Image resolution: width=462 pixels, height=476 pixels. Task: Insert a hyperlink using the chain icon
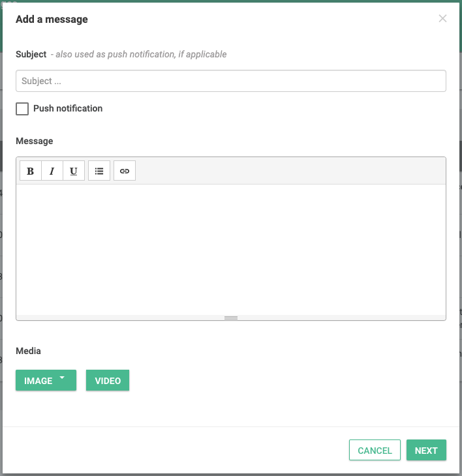click(x=125, y=171)
